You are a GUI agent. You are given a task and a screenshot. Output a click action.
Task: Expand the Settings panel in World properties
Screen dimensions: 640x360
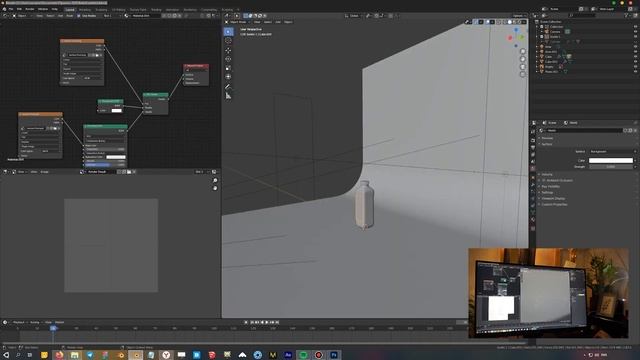coord(547,192)
